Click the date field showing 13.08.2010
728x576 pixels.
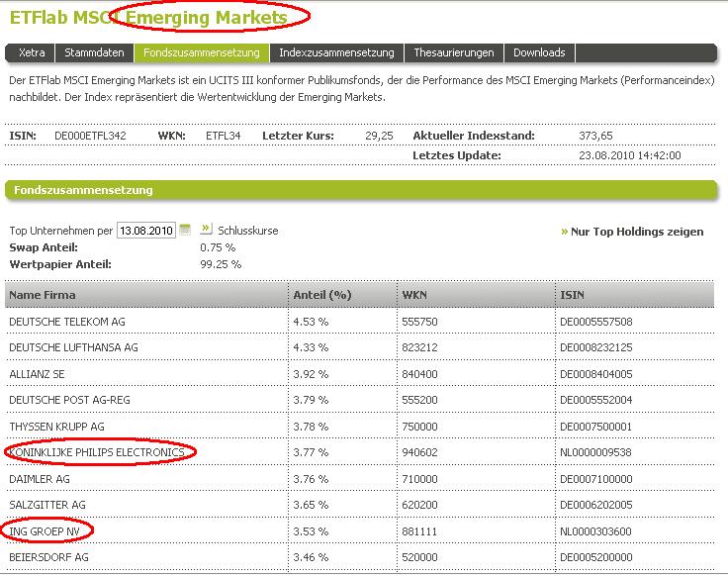[x=146, y=231]
